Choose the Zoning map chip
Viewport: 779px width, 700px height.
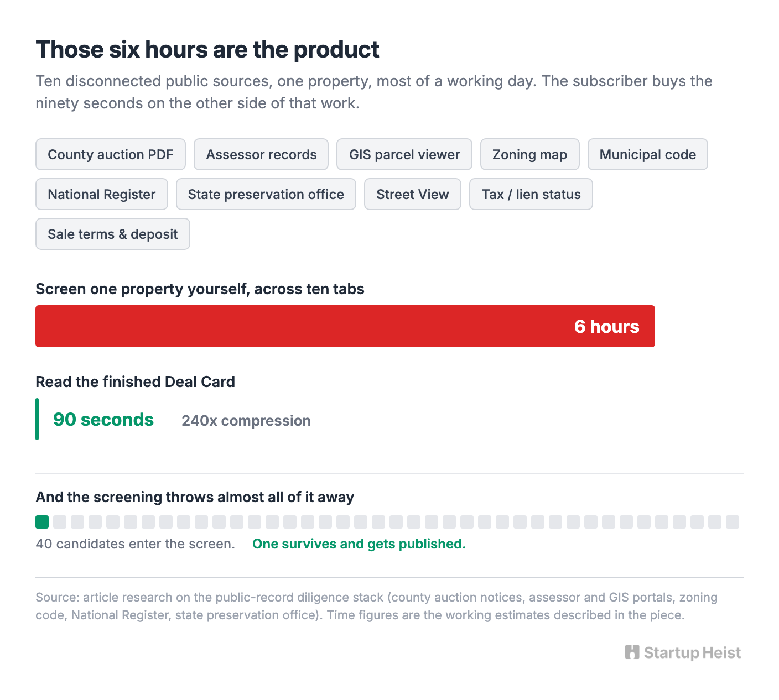pyautogui.click(x=530, y=154)
